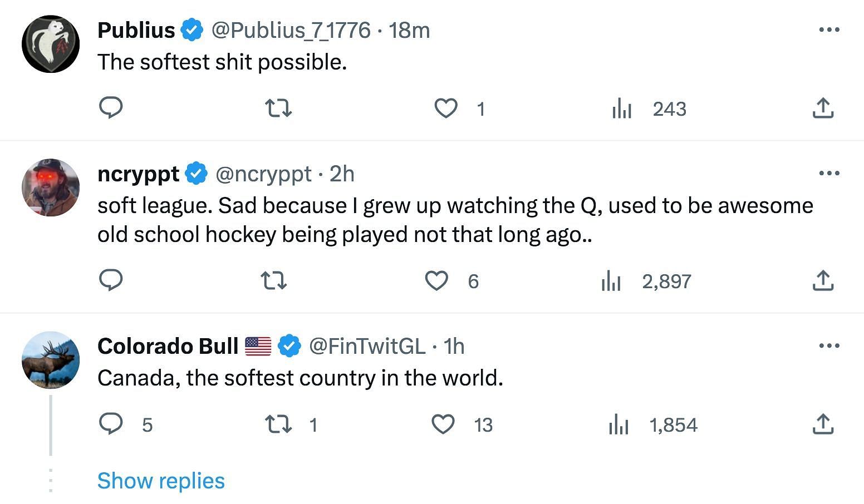Screen dimensions: 864x504
Task: Share the Publius tweet
Action: (823, 108)
